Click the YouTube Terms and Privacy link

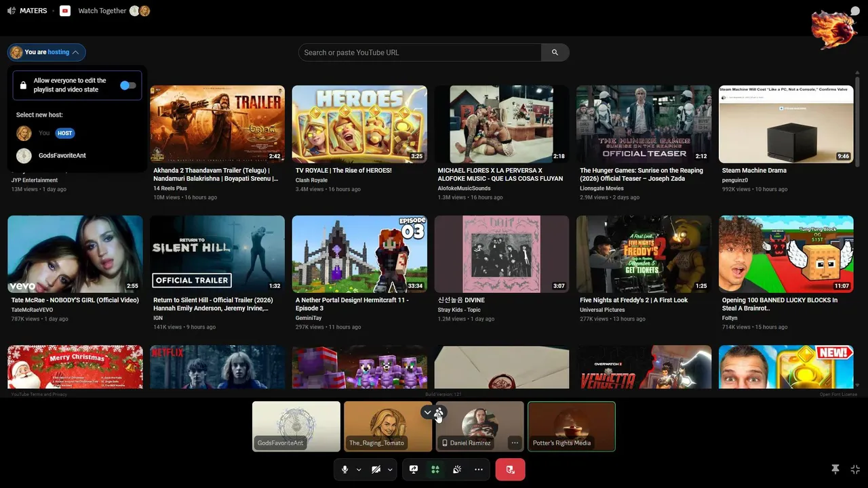39,394
